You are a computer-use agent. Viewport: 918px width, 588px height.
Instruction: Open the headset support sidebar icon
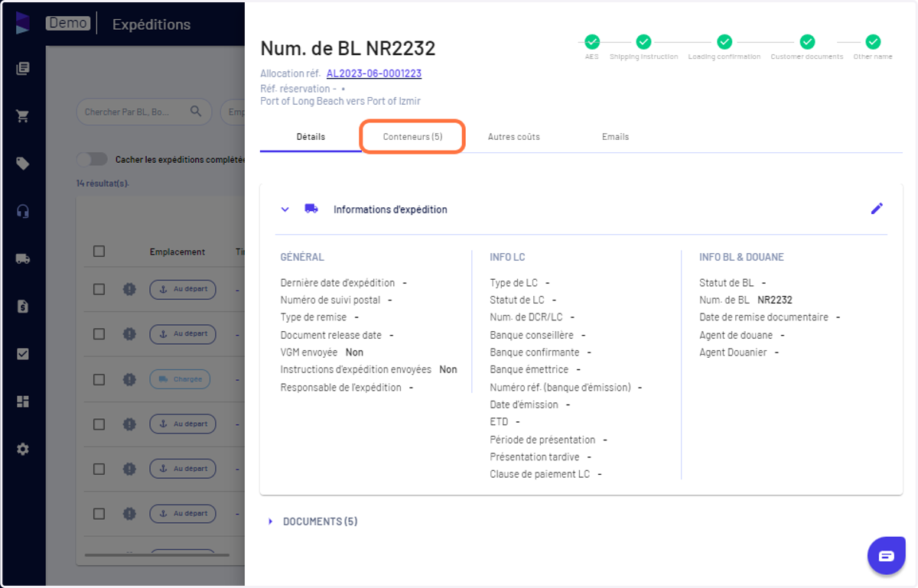(23, 211)
